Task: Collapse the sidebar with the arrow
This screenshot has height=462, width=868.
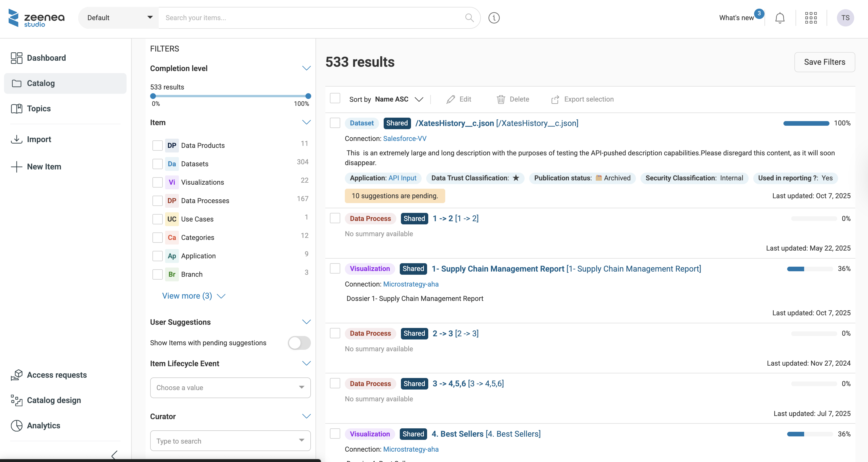Action: (114, 455)
